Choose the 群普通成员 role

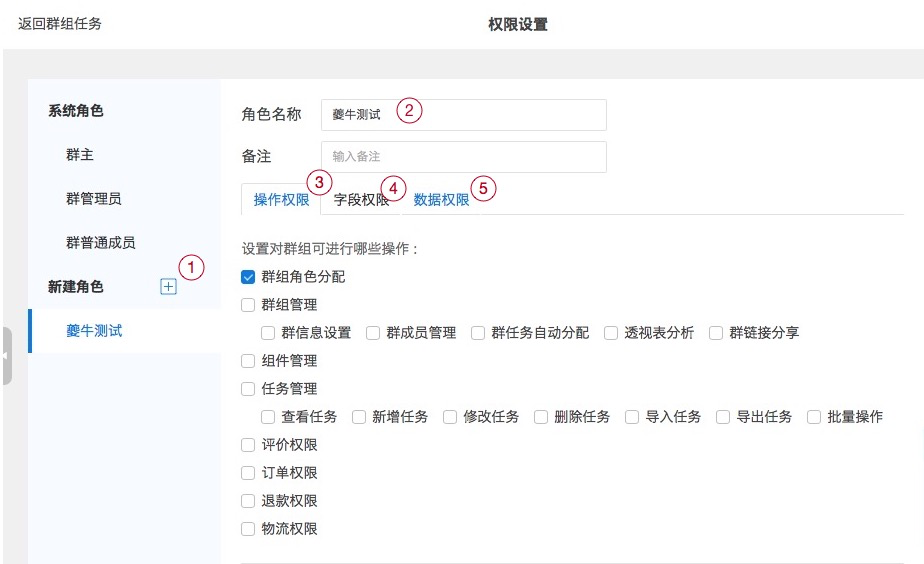[x=100, y=243]
